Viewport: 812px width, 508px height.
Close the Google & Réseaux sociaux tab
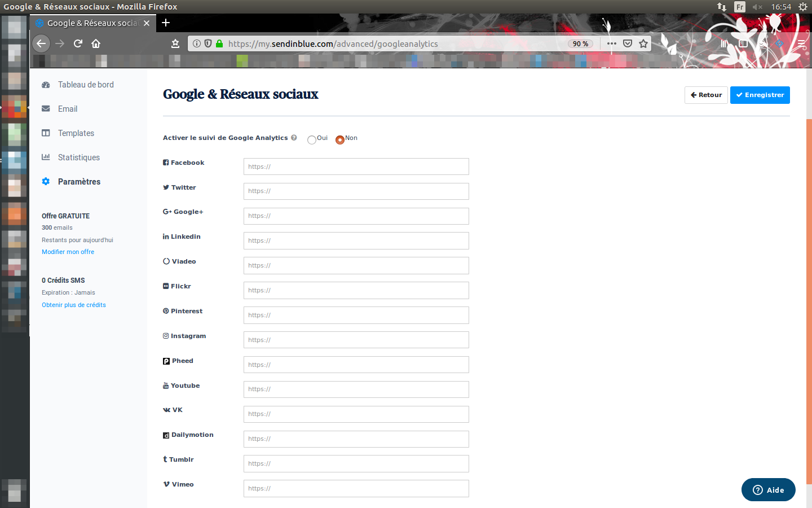[147, 23]
